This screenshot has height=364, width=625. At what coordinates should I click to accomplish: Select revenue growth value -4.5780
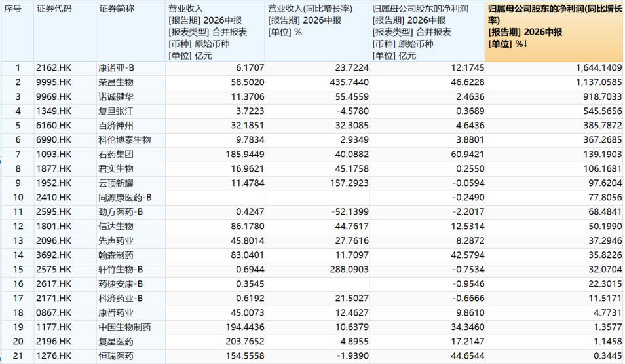click(x=352, y=111)
